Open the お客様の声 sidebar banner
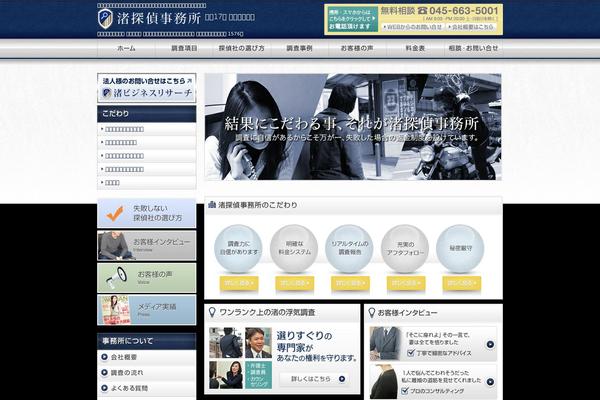 click(147, 278)
